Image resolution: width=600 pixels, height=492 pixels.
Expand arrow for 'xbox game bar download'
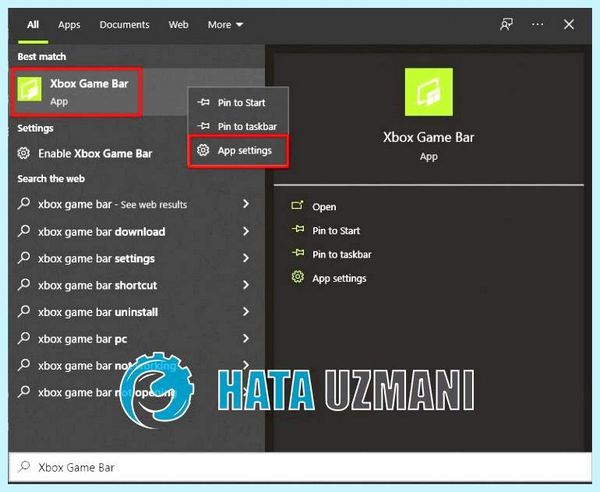click(x=246, y=231)
